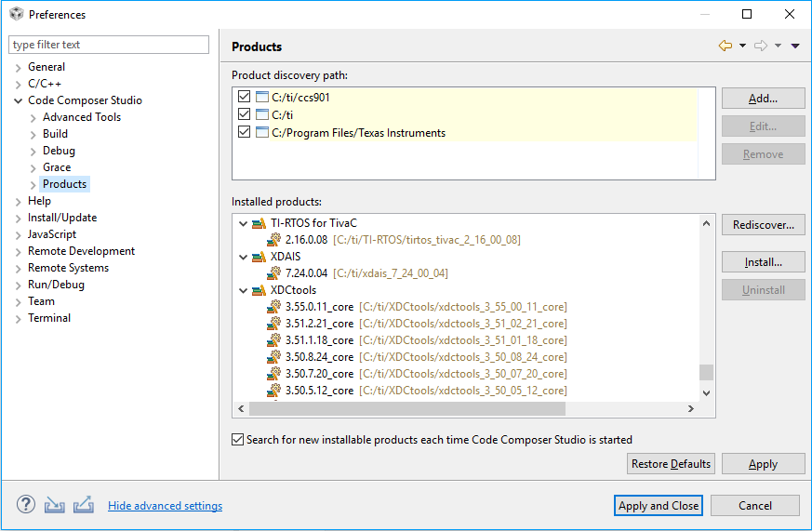
Task: Collapse the XDAIS product group
Action: tap(243, 257)
